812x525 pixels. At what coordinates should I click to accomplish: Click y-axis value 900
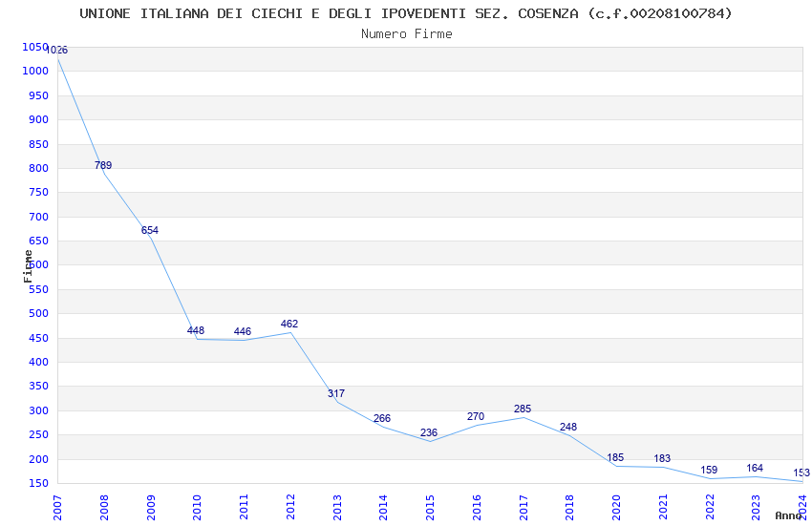(38, 119)
